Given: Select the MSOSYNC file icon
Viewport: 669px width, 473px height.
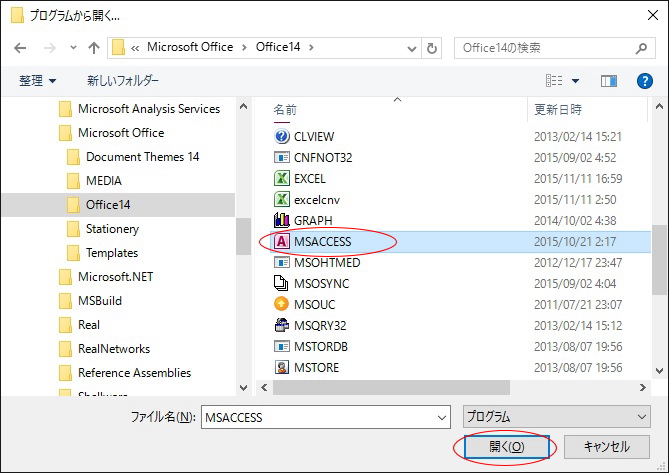Looking at the screenshot, I should [282, 283].
